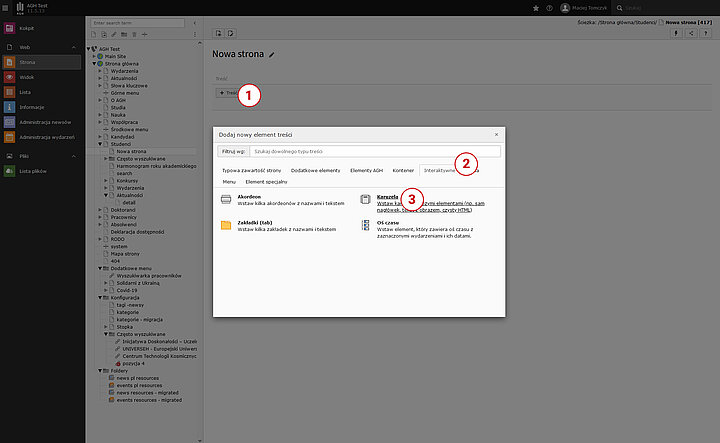The image size is (720, 443).
Task: Open the Lista module
Action: click(x=25, y=92)
